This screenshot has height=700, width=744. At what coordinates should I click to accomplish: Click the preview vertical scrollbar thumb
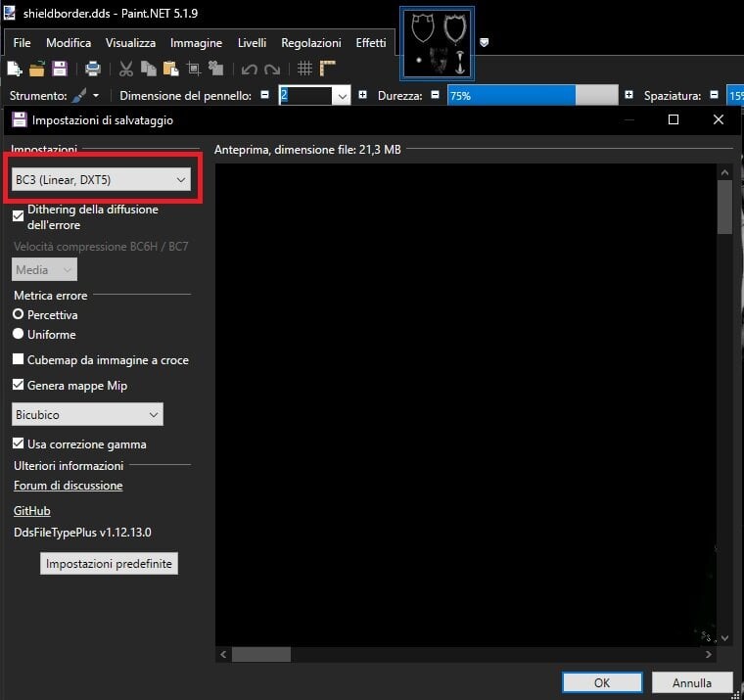pyautogui.click(x=724, y=208)
